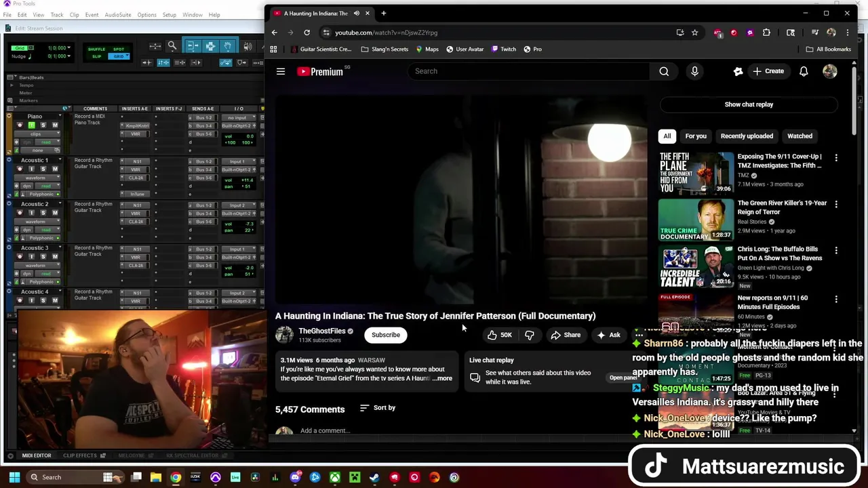Click the YouTube search magnifier button
868x488 pixels.
[x=664, y=71]
